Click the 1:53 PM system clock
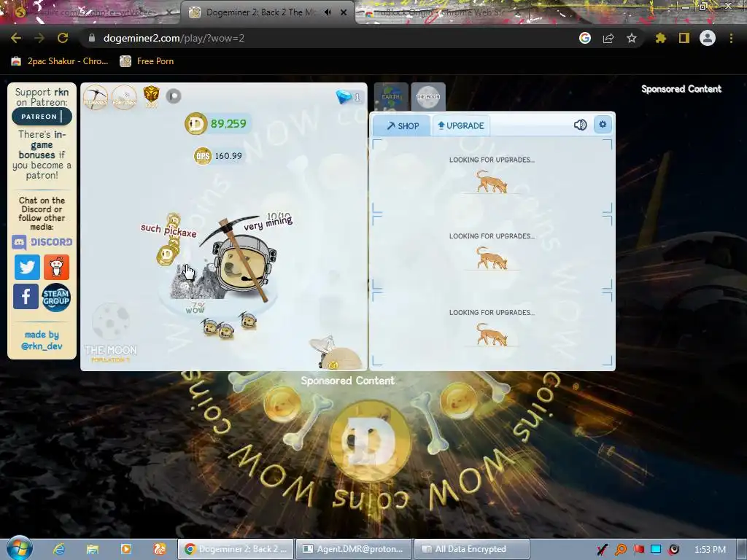The image size is (747, 560). 710,550
